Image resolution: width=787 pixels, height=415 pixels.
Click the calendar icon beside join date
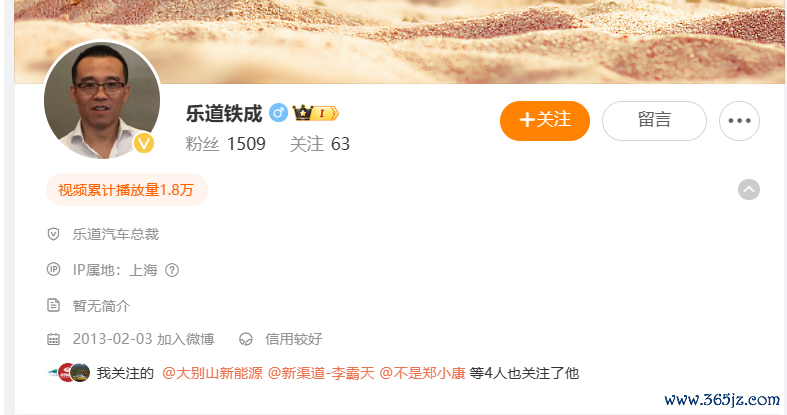coord(53,339)
